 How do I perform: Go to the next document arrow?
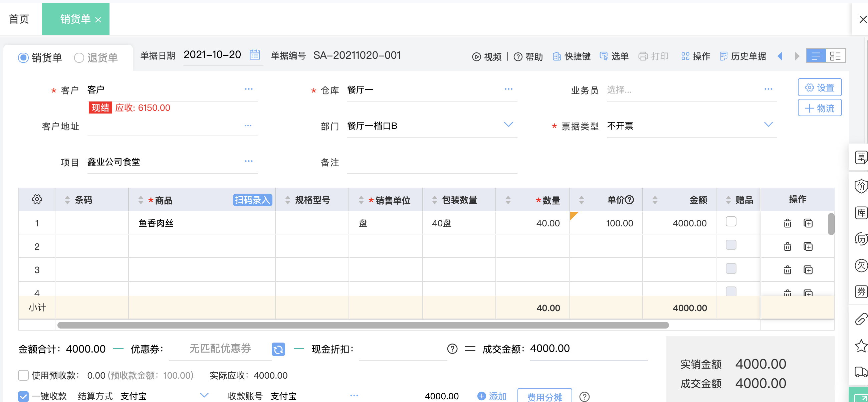pos(797,56)
